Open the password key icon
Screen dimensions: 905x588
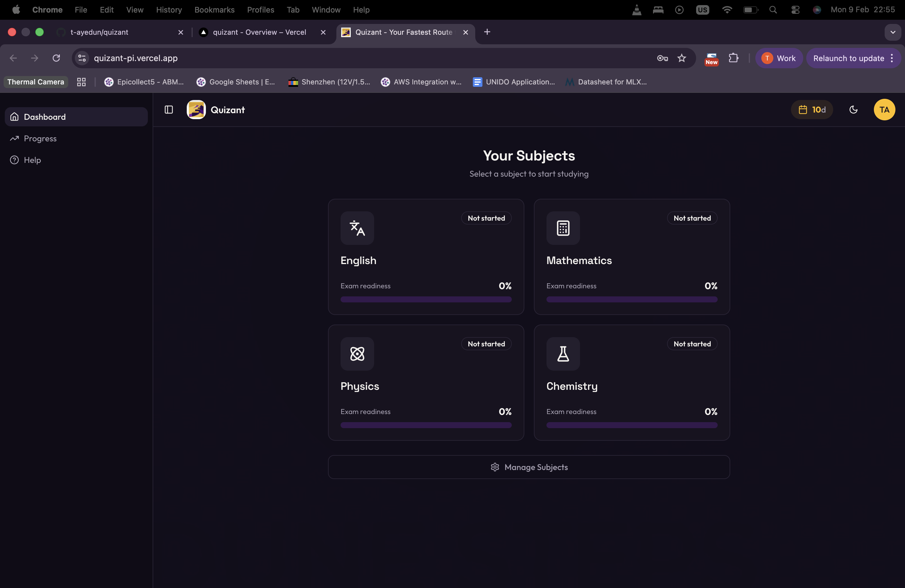(662, 58)
